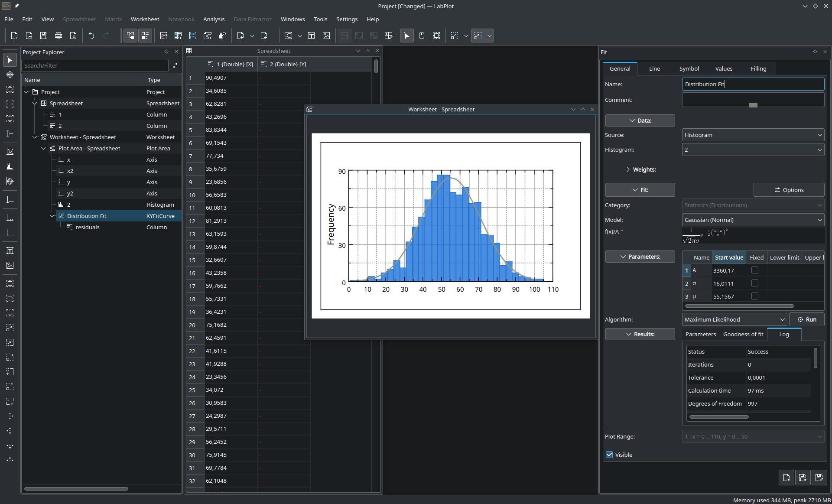Activate the select-region zoom tool
Viewport: 832px width, 504px height.
436,36
